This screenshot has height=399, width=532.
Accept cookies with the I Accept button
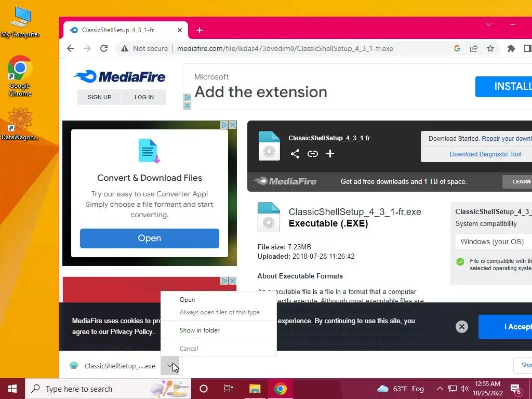(x=506, y=327)
